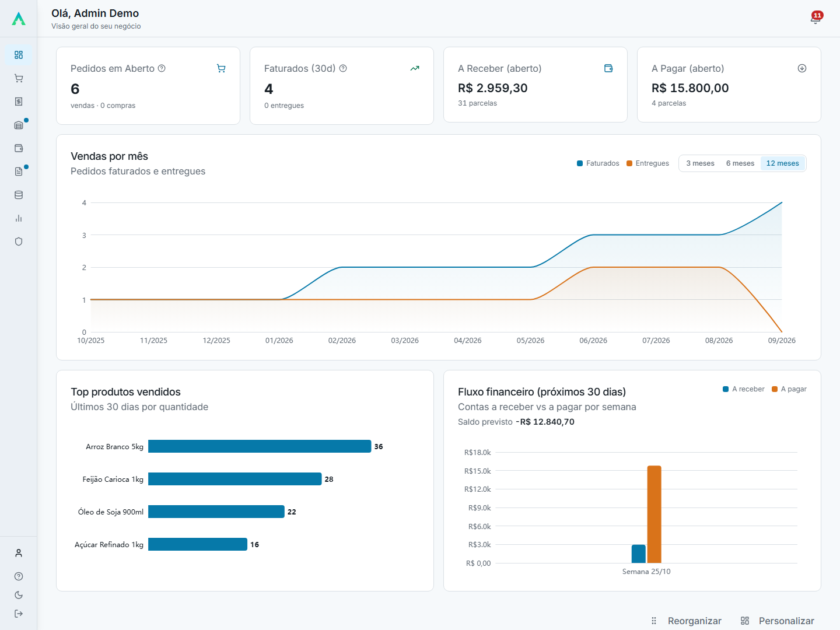Open the shield icon in the sidebar
Image resolution: width=840 pixels, height=630 pixels.
click(x=19, y=242)
